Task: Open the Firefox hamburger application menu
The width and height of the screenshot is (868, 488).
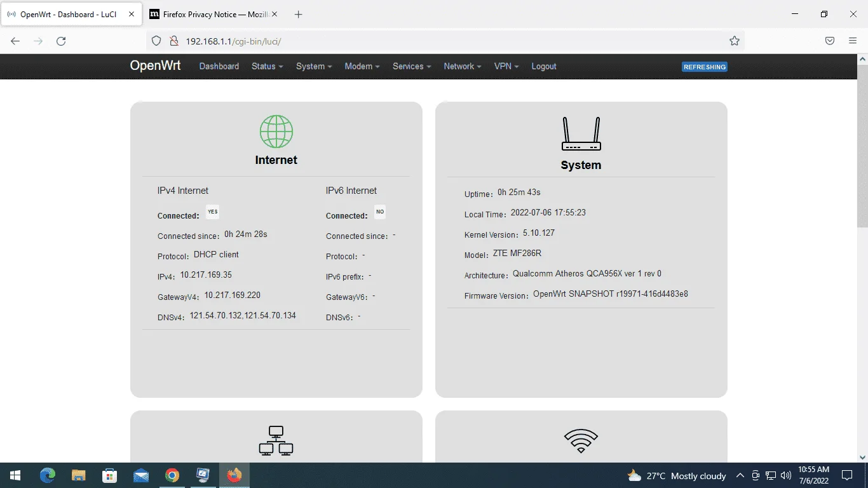Action: (853, 41)
